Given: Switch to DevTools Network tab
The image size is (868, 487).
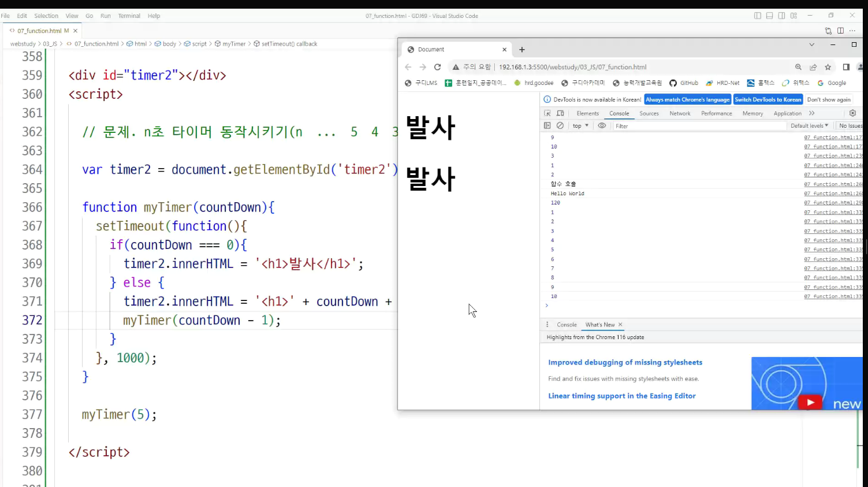Looking at the screenshot, I should click(x=680, y=113).
